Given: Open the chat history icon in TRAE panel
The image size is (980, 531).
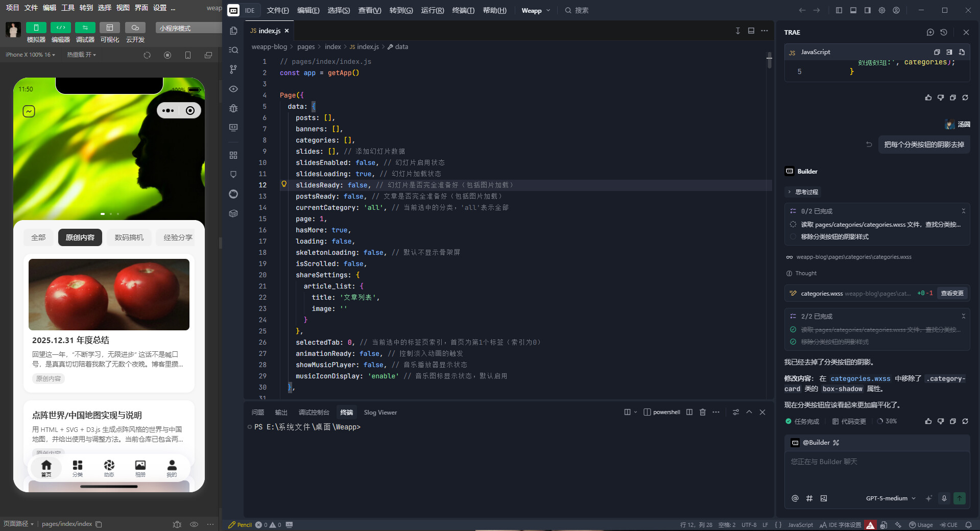Looking at the screenshot, I should pos(944,32).
